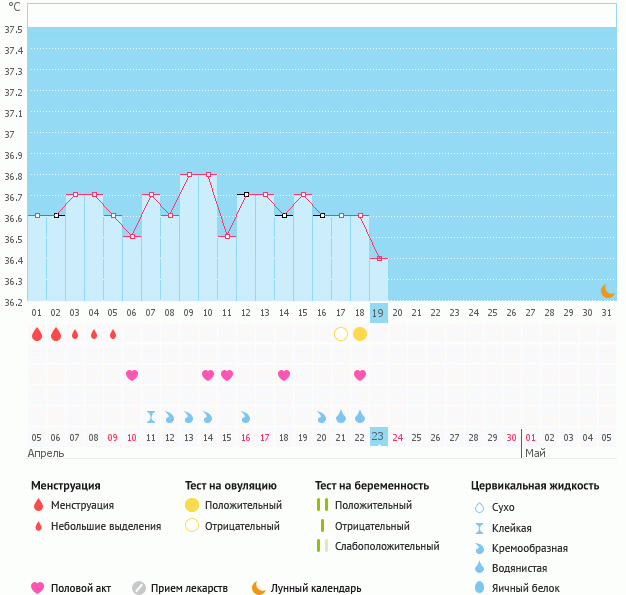
Task: Click the temperature point on cycle day 19
Action: tap(379, 258)
